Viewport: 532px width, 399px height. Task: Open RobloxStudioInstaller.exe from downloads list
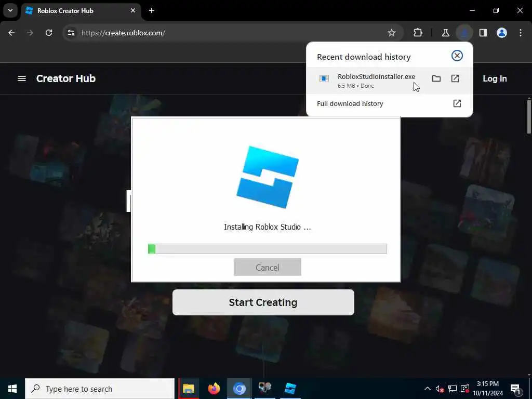click(455, 79)
